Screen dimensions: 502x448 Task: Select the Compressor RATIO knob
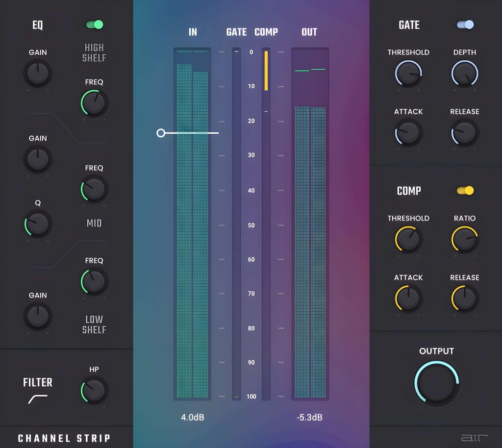(464, 240)
